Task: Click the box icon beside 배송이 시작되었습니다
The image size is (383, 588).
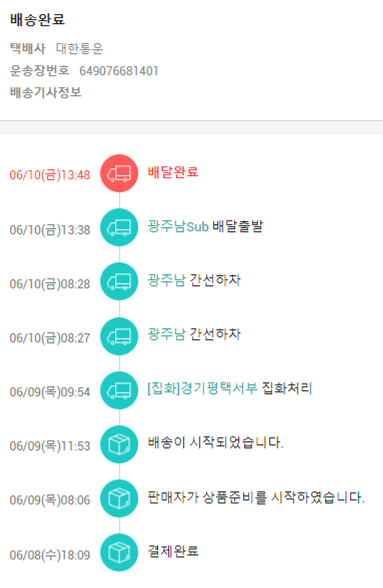Action: tap(119, 444)
